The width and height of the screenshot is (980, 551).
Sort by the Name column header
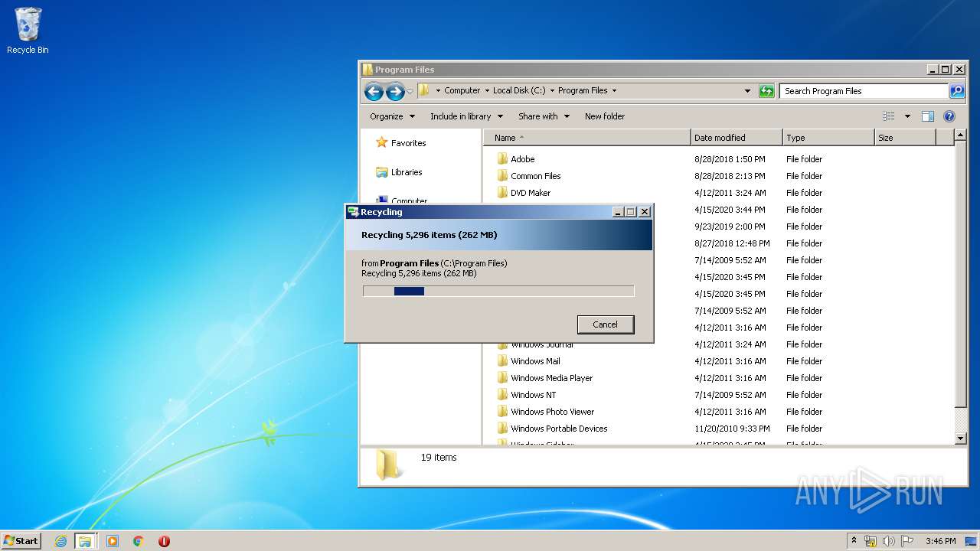click(587, 138)
